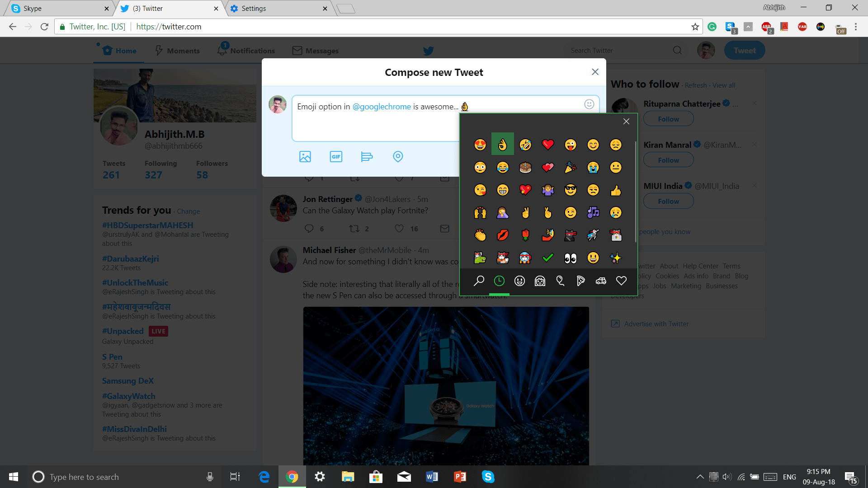Bookmark this page with star icon
This screenshot has width=868, height=488.
click(695, 27)
